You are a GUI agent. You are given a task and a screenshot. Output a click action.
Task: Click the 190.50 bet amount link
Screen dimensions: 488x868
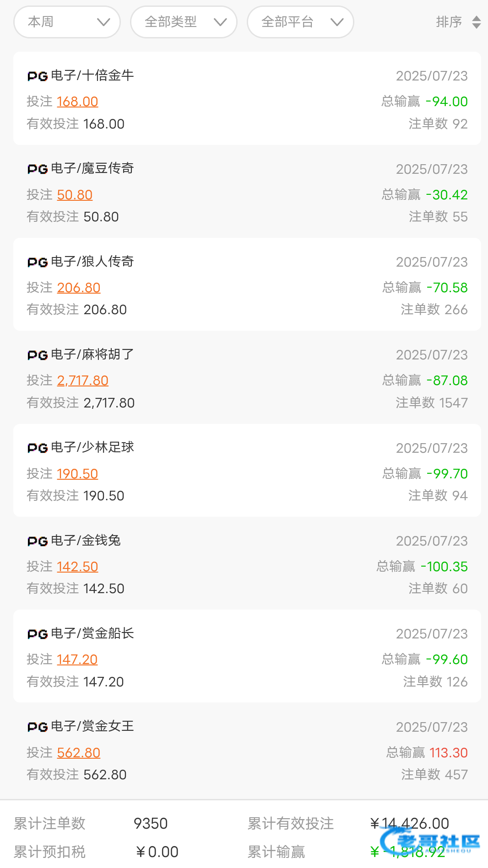[x=77, y=474]
